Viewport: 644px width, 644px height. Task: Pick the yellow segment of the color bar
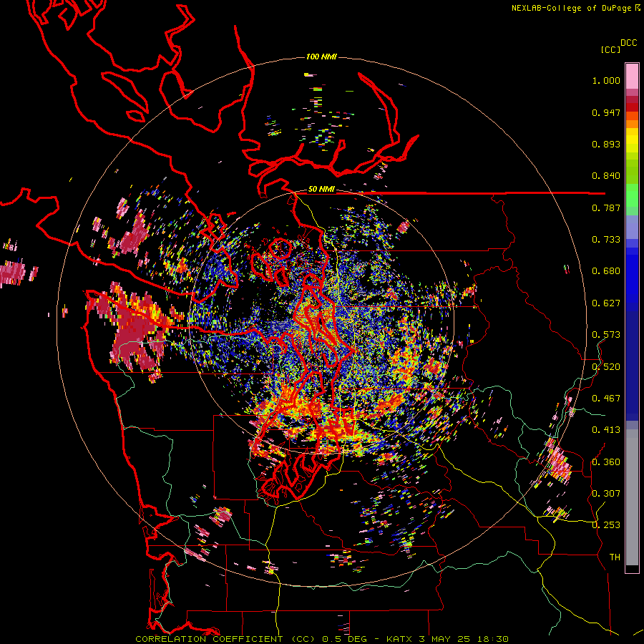click(x=632, y=140)
